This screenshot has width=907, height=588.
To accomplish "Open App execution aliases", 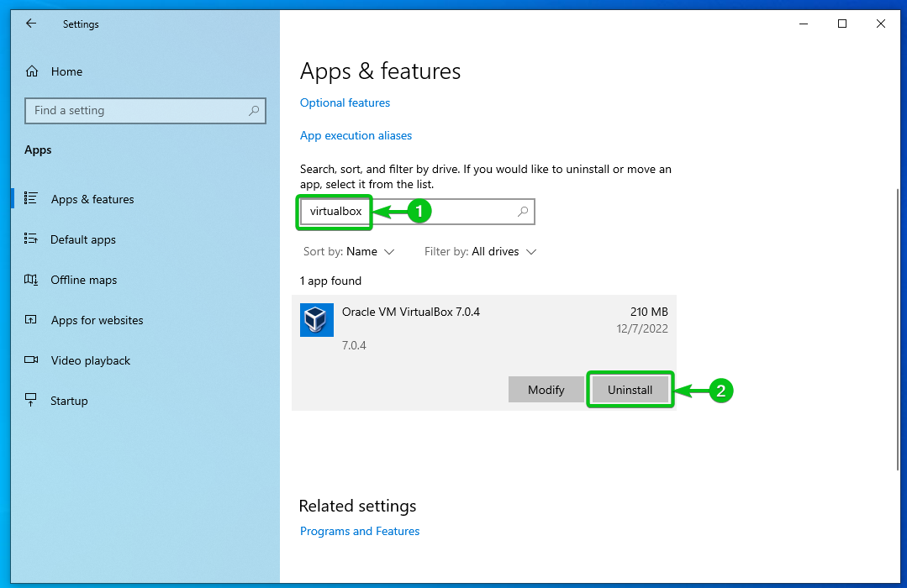I will (356, 135).
